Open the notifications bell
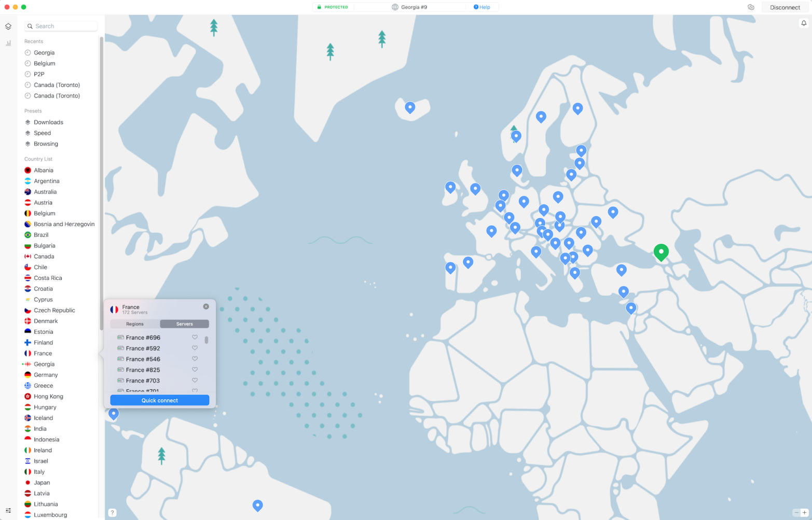812x520 pixels. (x=803, y=23)
